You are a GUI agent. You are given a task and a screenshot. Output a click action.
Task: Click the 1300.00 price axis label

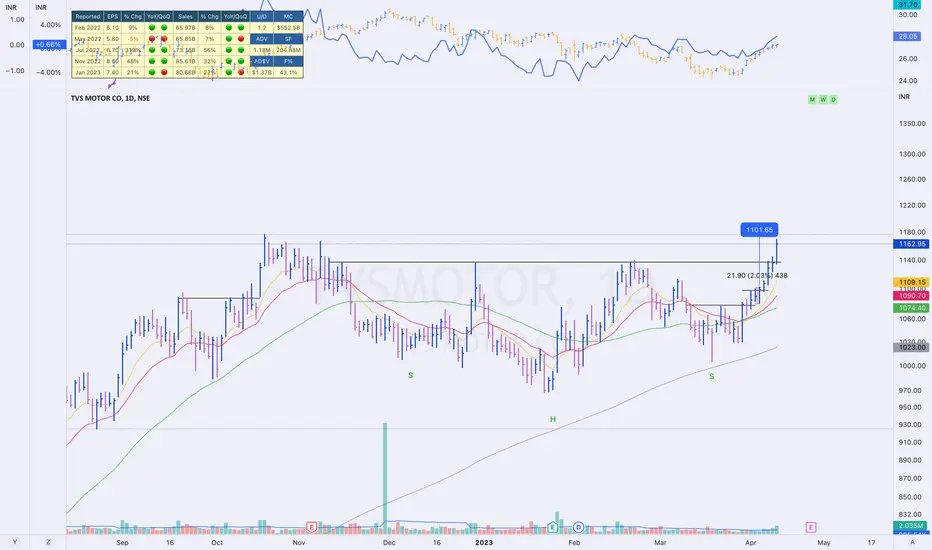click(x=912, y=154)
